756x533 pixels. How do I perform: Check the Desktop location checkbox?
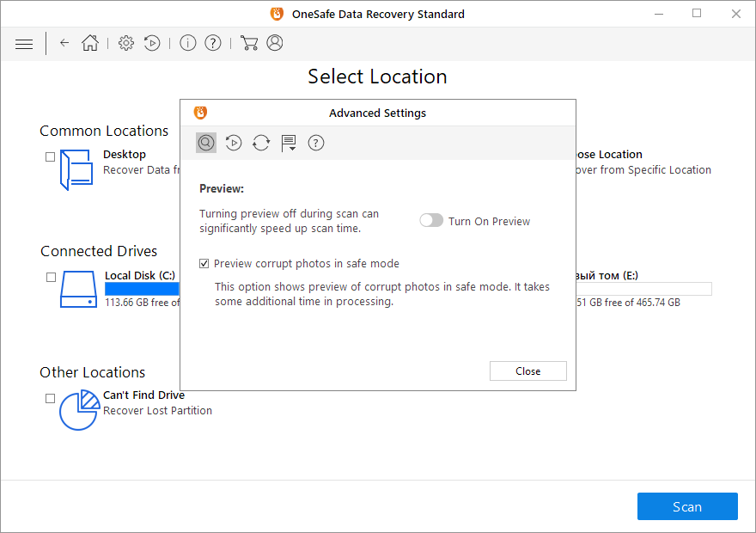49,156
